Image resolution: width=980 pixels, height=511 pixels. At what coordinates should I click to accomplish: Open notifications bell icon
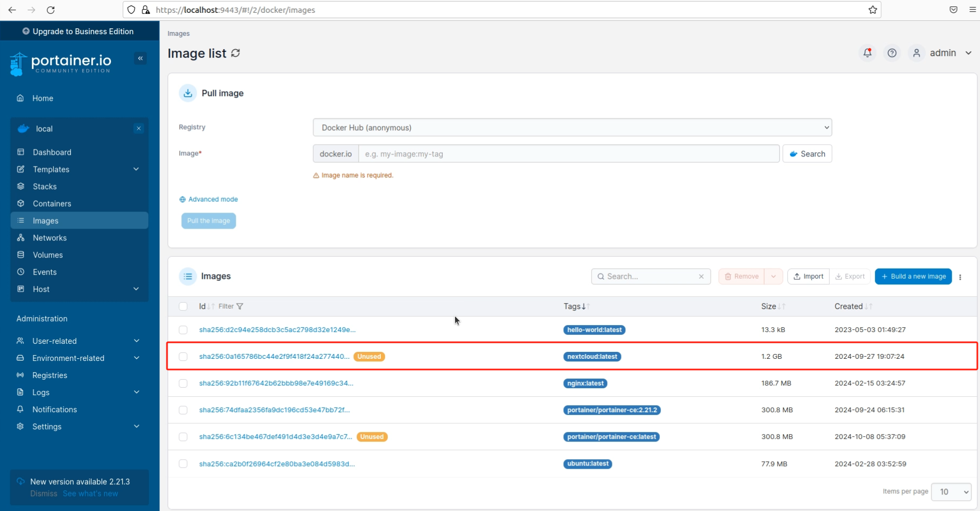[867, 53]
